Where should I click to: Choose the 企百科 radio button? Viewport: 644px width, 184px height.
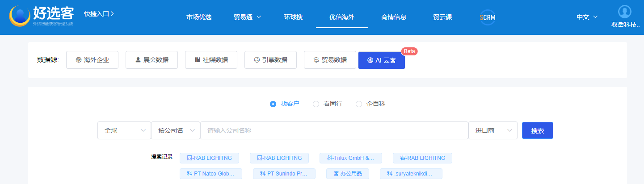[359, 104]
